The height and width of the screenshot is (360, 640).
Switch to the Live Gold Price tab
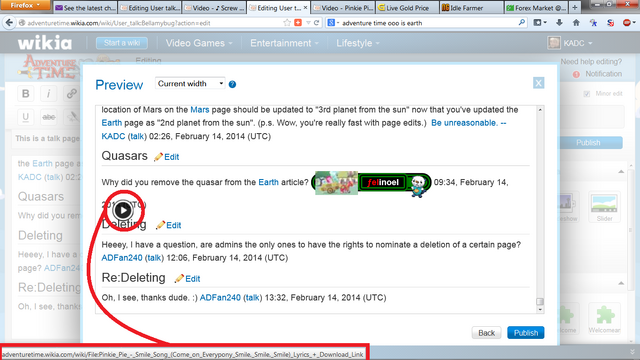point(407,8)
